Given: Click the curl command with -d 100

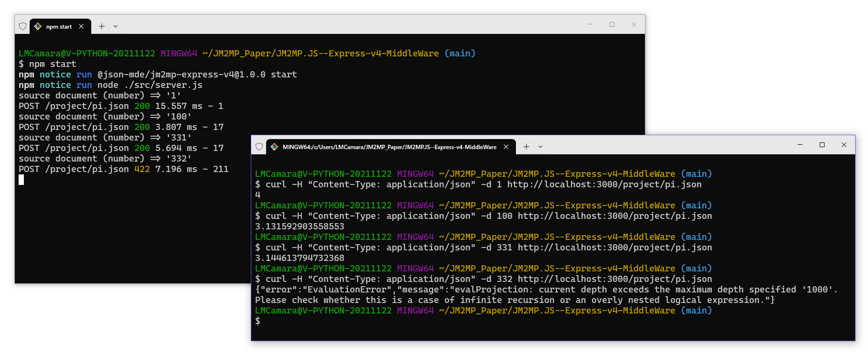Looking at the screenshot, I should pyautogui.click(x=483, y=216).
